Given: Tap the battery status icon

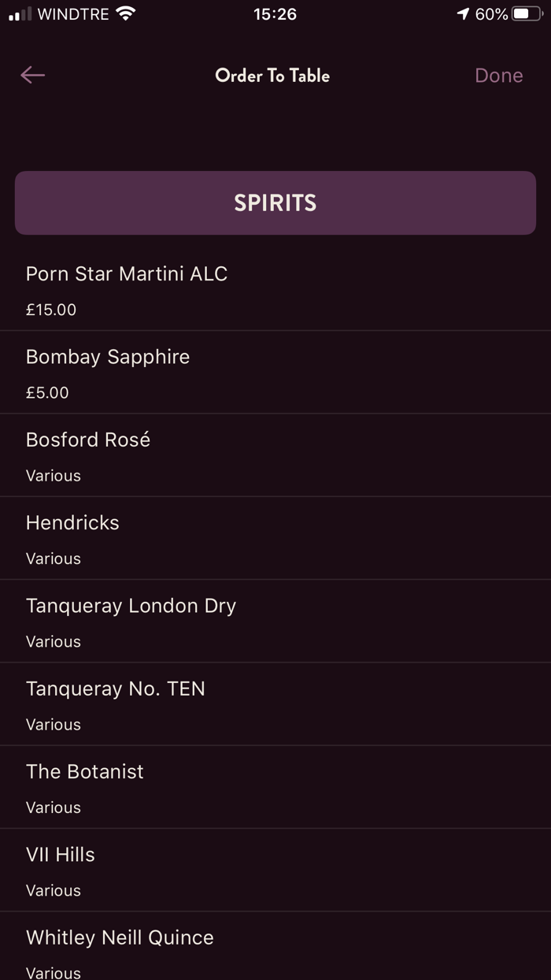Looking at the screenshot, I should 526,13.
